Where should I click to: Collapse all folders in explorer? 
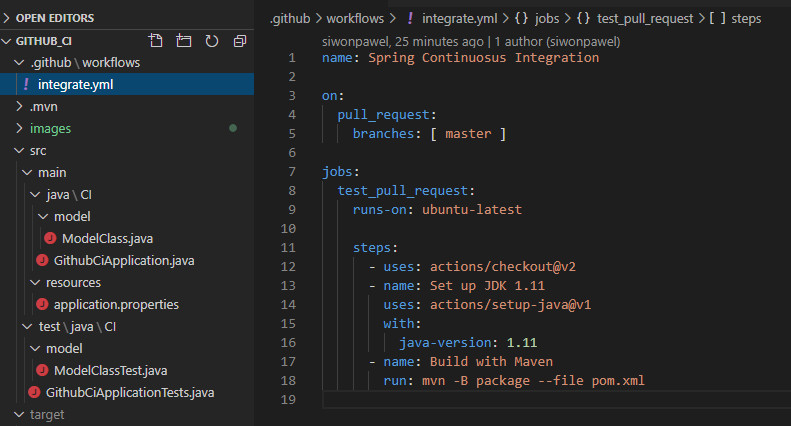pyautogui.click(x=240, y=41)
